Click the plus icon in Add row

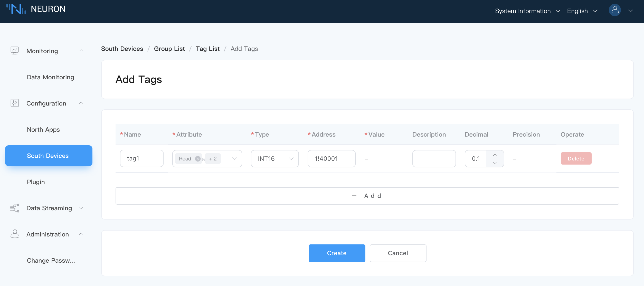[x=354, y=196]
